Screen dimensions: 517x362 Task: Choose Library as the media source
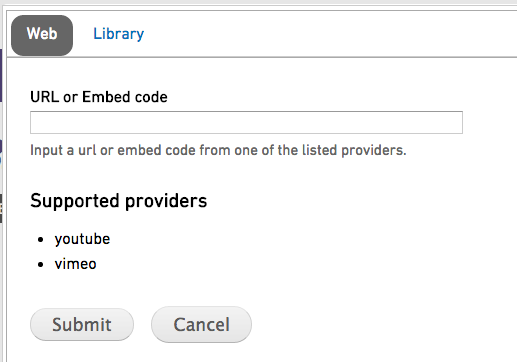tap(118, 34)
